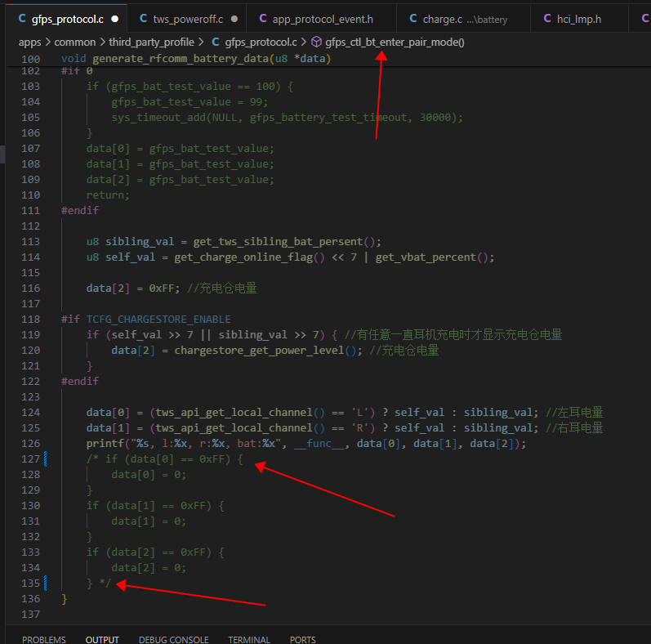Click 'TCFG_CHARGESTORE_ENABLE' on line 118
This screenshot has width=651, height=644.
(x=158, y=319)
